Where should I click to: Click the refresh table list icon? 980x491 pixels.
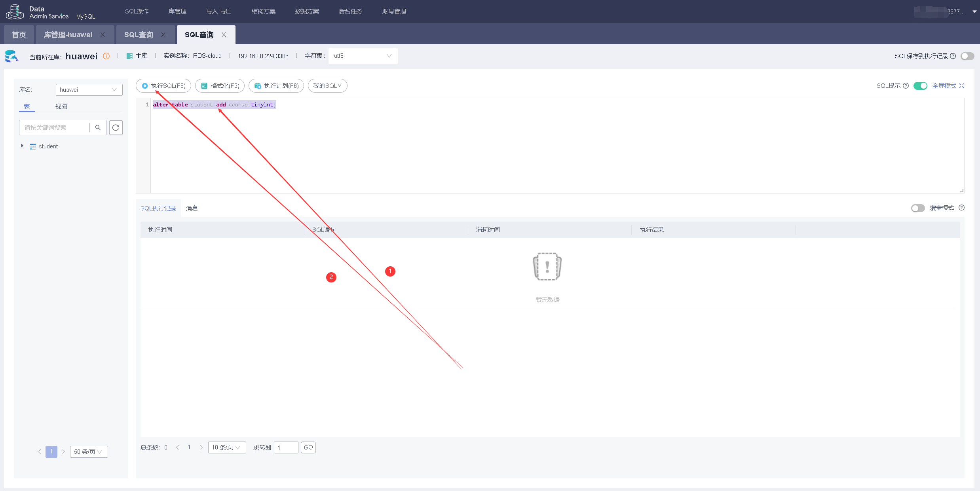click(116, 127)
